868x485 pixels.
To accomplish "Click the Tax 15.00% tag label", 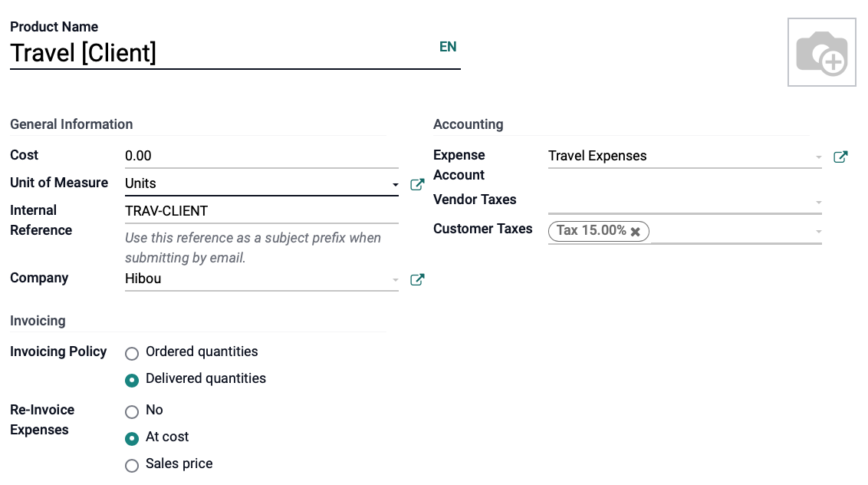I will (590, 230).
